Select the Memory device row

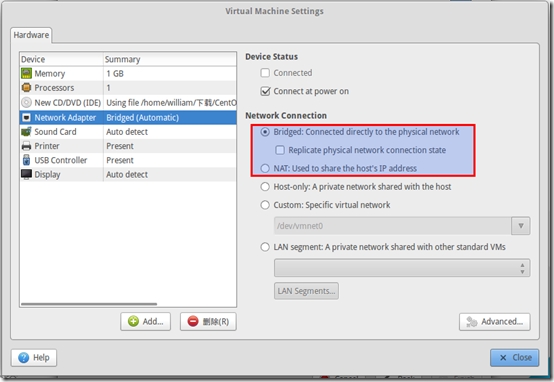[x=128, y=74]
